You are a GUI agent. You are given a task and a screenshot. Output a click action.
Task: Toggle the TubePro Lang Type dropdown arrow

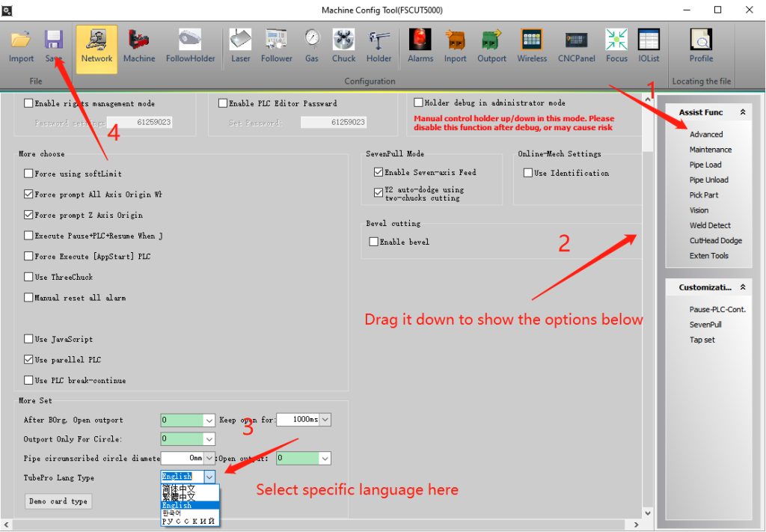click(x=209, y=477)
